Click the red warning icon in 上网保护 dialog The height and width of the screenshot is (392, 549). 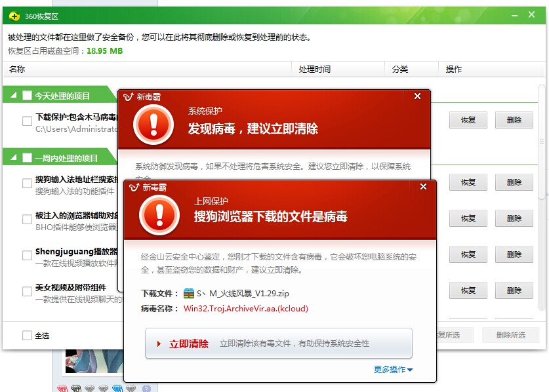coord(159,215)
